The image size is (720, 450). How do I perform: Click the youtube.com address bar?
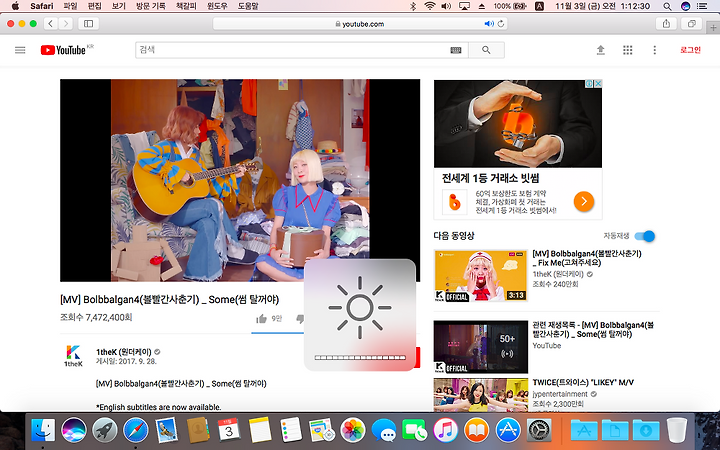pyautogui.click(x=360, y=24)
